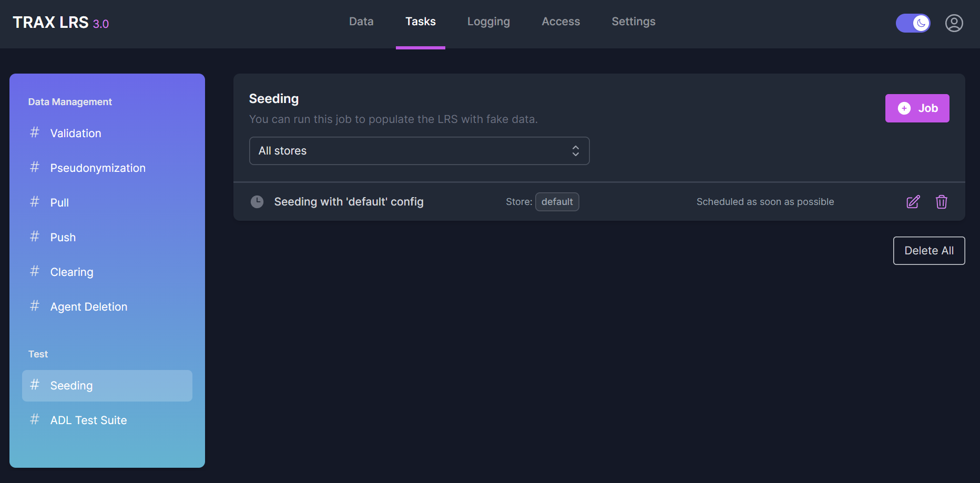Open the Logging tab
Screen dimensions: 980x483
click(x=488, y=22)
